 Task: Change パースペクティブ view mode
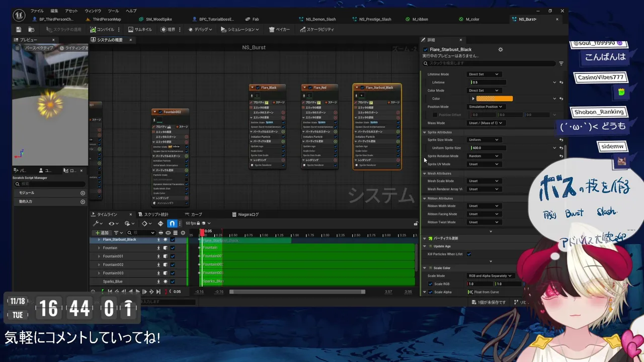point(39,48)
